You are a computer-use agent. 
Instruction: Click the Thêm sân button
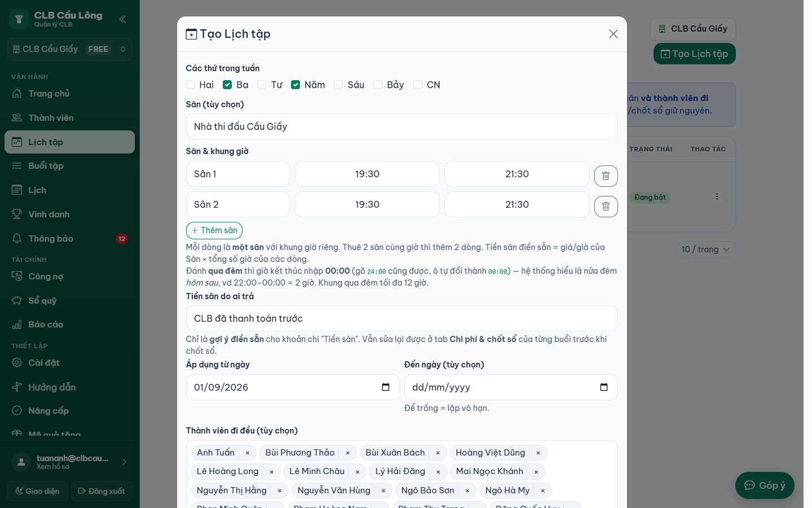tap(214, 230)
